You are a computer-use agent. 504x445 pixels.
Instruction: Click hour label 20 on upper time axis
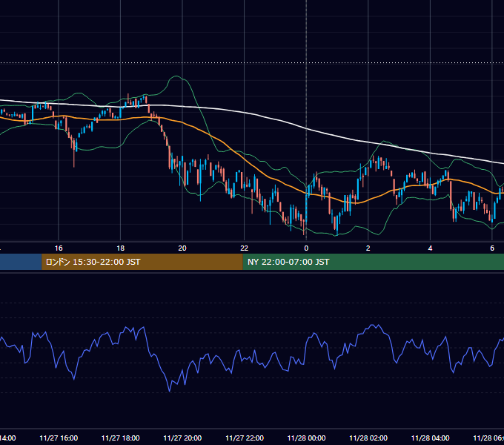pos(182,248)
